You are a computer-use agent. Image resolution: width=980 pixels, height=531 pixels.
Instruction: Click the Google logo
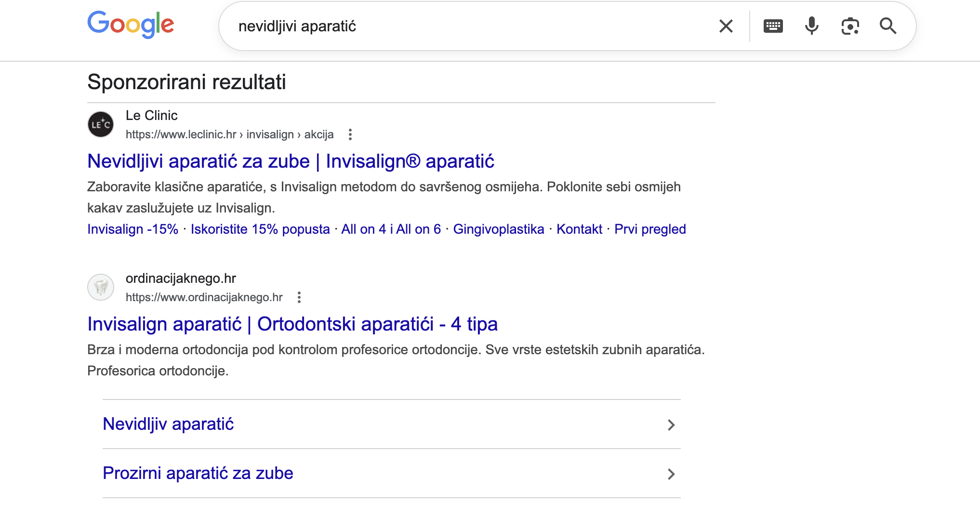131,25
